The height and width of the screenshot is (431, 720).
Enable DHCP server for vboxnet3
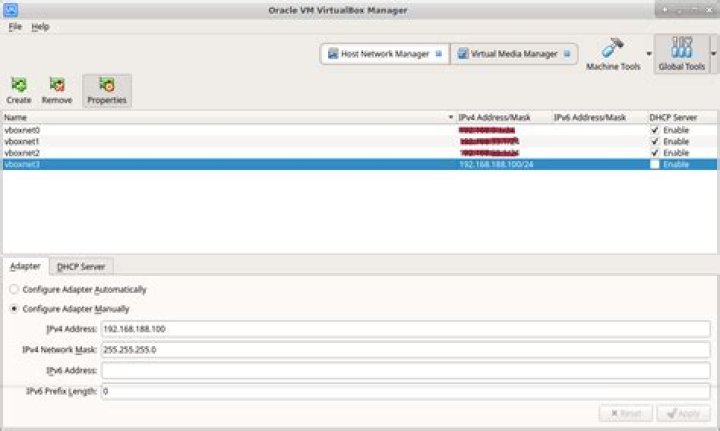(655, 164)
